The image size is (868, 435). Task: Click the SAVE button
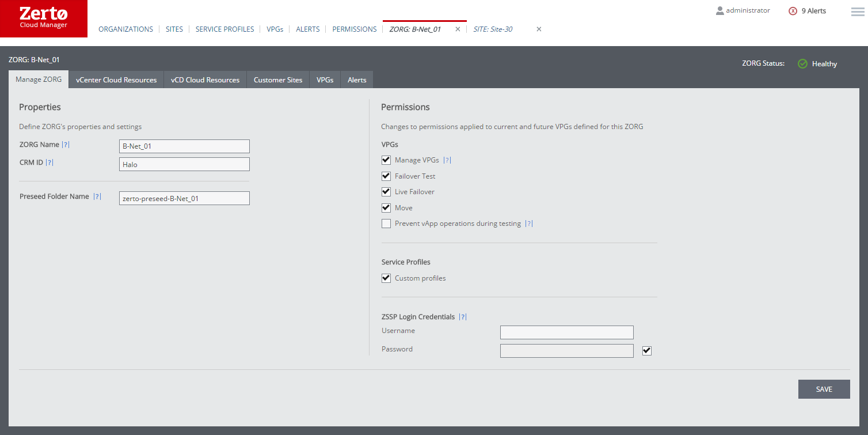pyautogui.click(x=824, y=389)
